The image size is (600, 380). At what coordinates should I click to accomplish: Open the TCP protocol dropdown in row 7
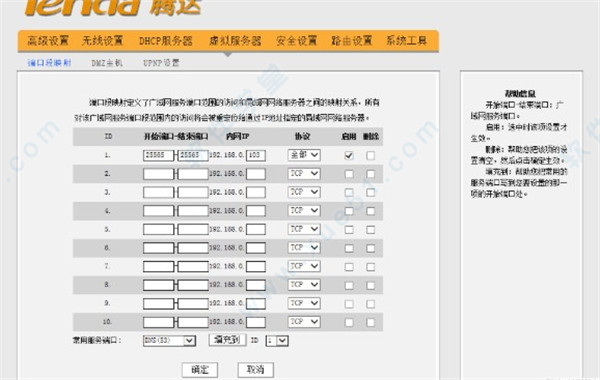[x=304, y=266]
